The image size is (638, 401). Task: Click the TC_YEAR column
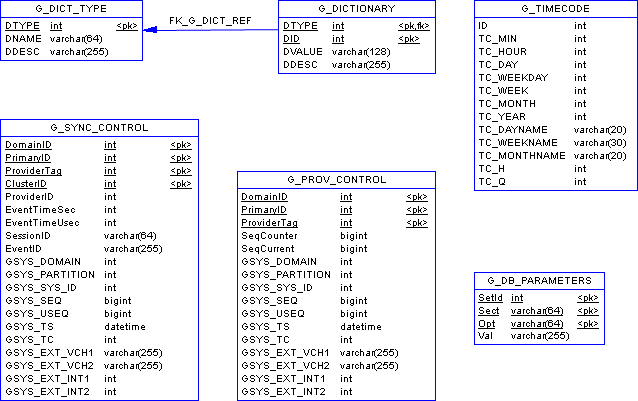(502, 117)
